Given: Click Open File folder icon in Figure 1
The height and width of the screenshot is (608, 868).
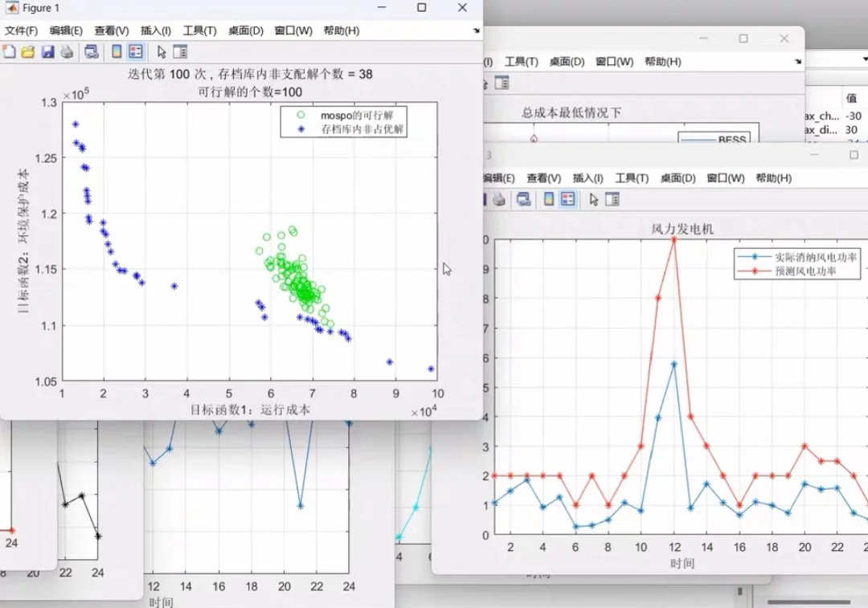Looking at the screenshot, I should click(27, 52).
